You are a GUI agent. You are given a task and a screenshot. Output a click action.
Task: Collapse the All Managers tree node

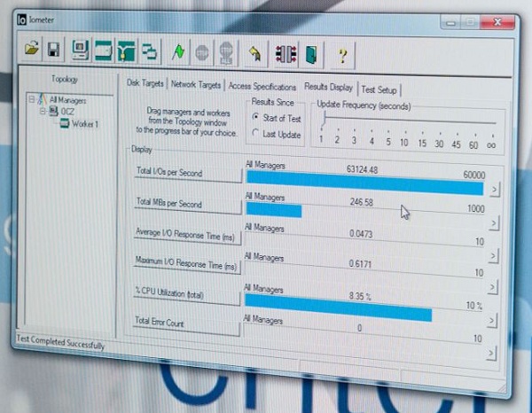[x=32, y=99]
